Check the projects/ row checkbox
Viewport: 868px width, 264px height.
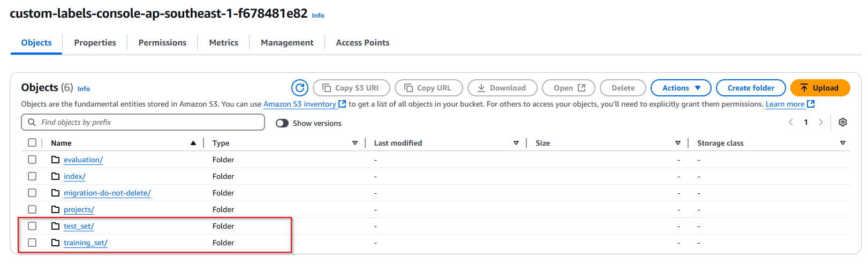(x=32, y=209)
